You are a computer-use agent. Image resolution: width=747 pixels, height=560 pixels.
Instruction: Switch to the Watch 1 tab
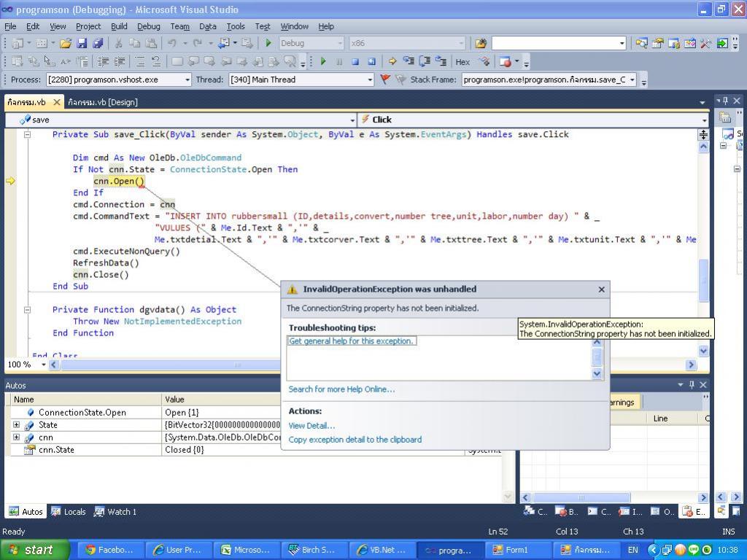point(115,512)
